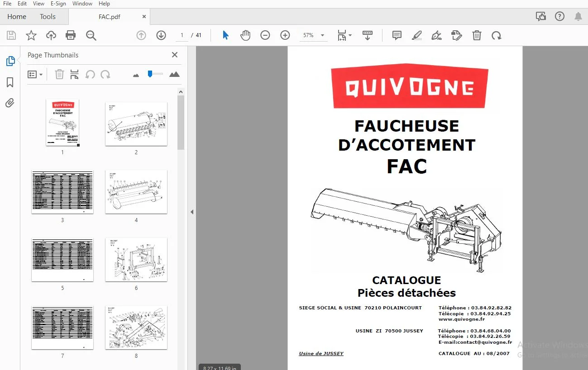Open the Sign document tool
Viewport: 588px width, 370px height.
pyautogui.click(x=437, y=35)
